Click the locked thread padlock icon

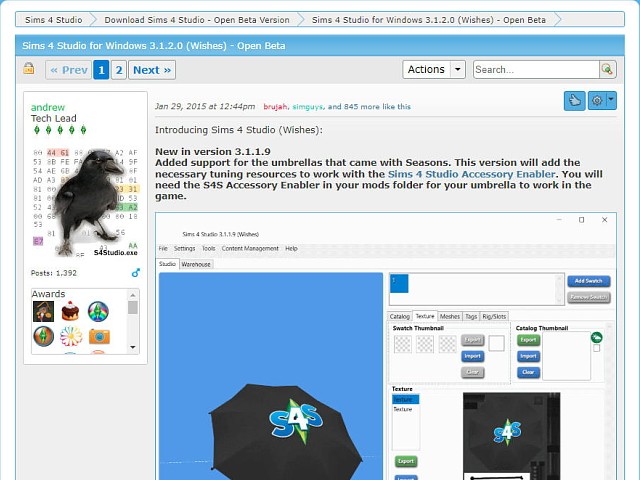point(29,69)
